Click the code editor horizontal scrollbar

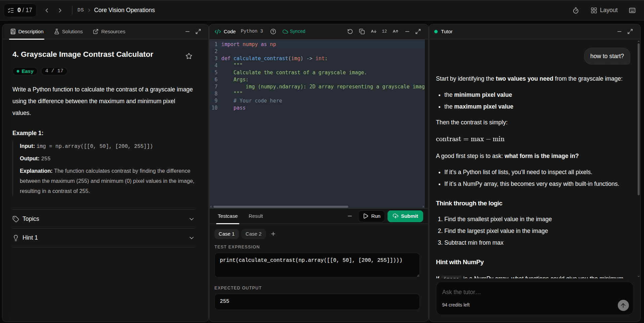tap(281, 207)
